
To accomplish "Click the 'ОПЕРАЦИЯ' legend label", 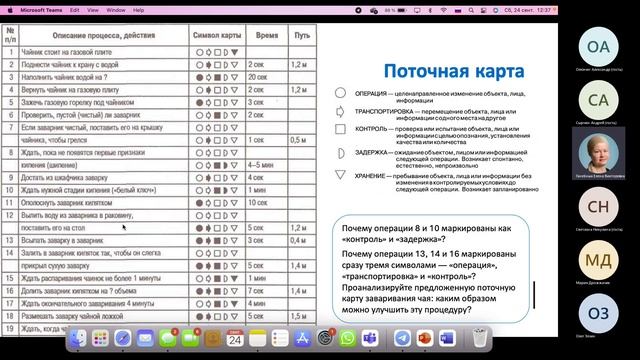I will coord(371,93).
